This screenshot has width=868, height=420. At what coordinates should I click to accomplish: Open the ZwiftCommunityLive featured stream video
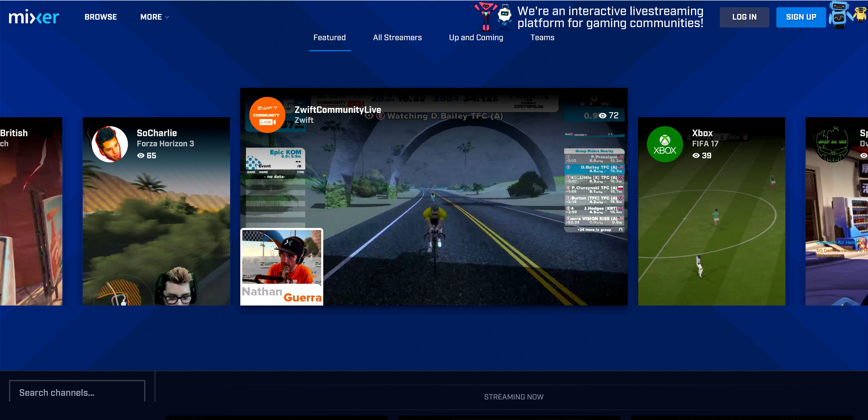click(434, 196)
